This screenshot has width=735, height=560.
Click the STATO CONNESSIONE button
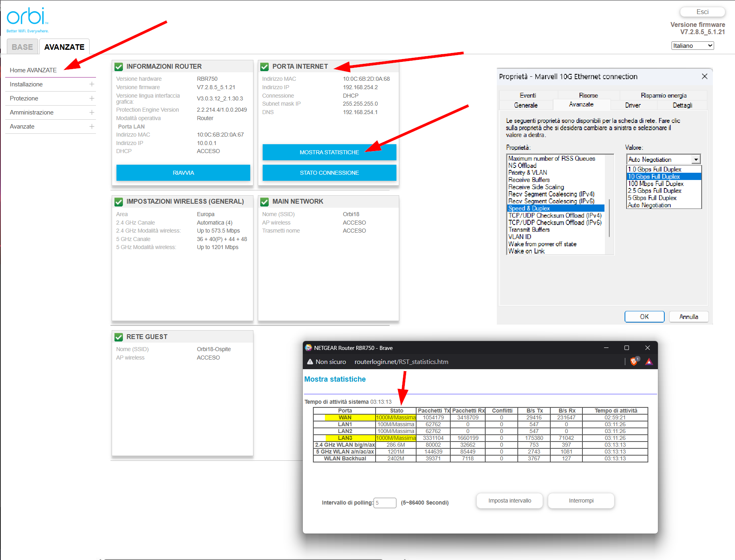click(x=329, y=173)
